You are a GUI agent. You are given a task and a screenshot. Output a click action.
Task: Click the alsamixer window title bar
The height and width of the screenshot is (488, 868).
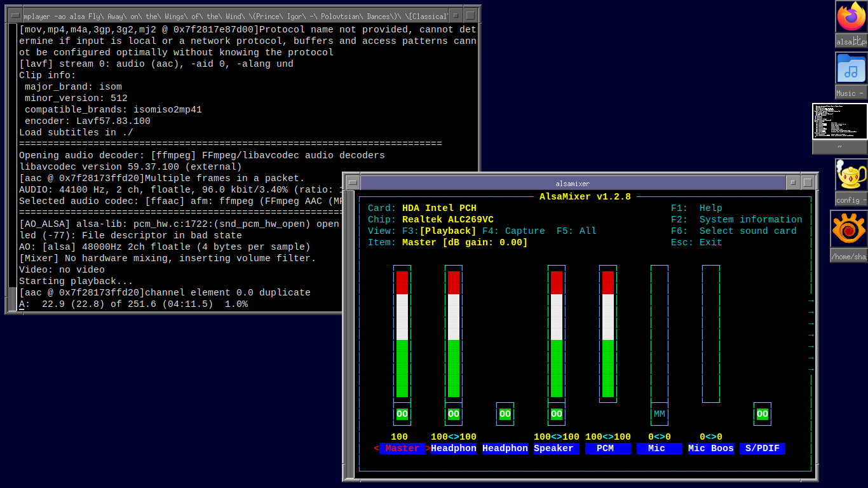click(573, 183)
